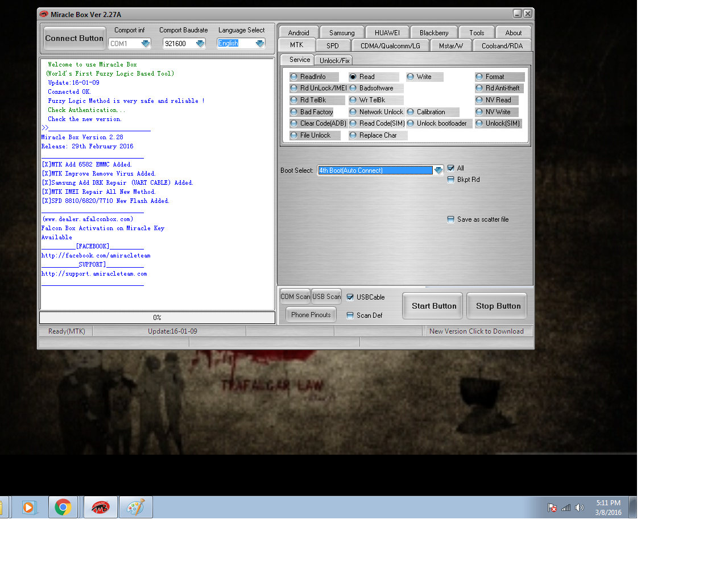The width and height of the screenshot is (728, 582).
Task: Toggle the All checkbox
Action: point(451,168)
